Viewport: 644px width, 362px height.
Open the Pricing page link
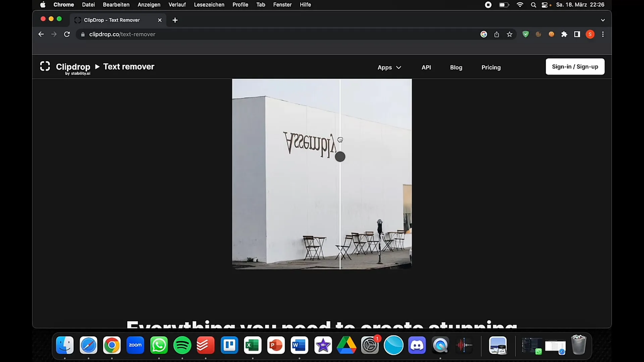[491, 67]
